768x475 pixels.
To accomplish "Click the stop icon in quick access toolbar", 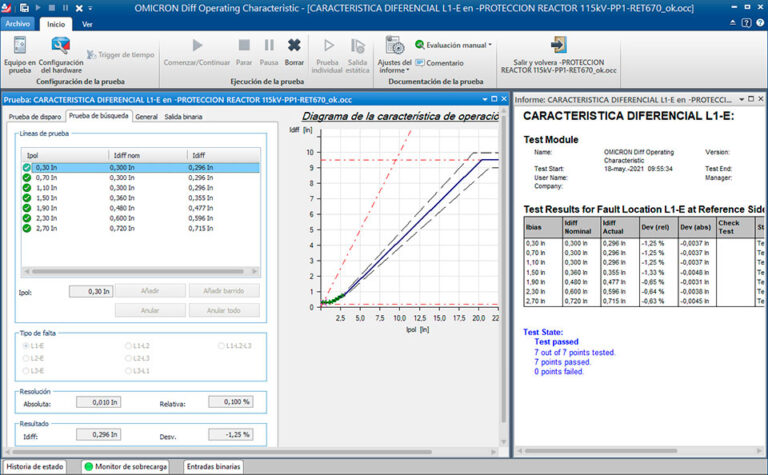I will point(51,8).
